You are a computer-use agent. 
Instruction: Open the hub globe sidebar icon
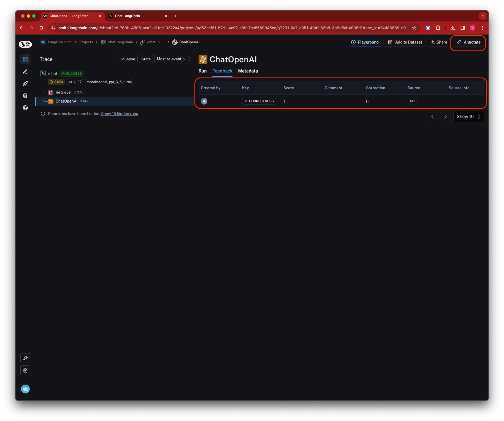coord(25,108)
